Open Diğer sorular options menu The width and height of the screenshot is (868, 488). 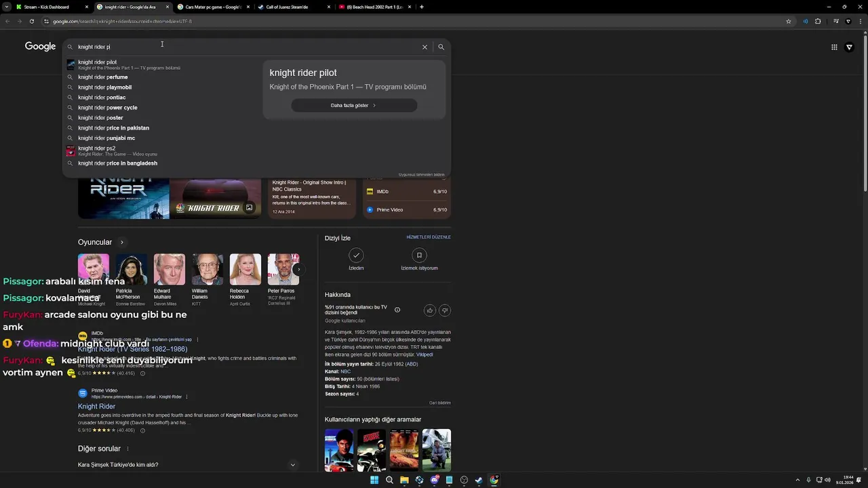pyautogui.click(x=127, y=449)
